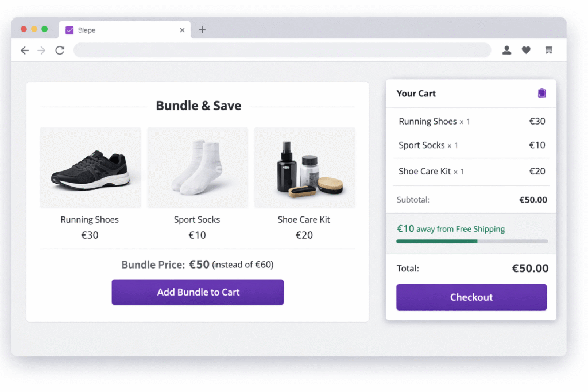
Task: Click the free shipping progress bar
Action: click(471, 242)
